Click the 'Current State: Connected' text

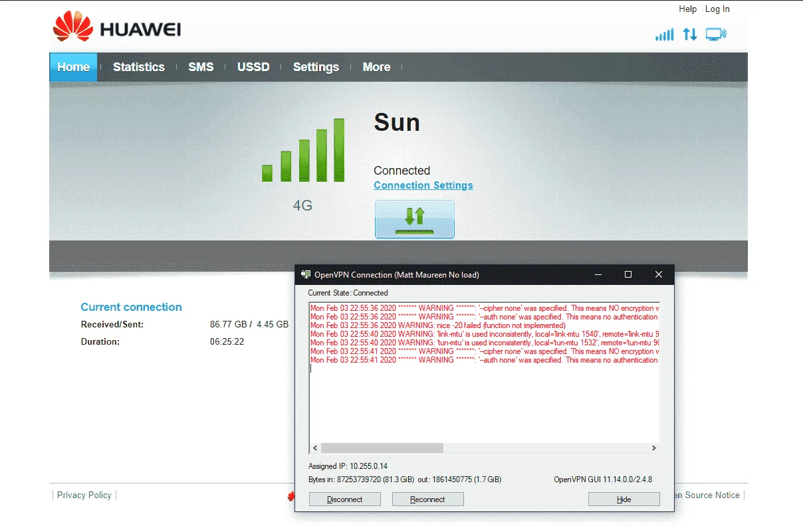coord(348,293)
